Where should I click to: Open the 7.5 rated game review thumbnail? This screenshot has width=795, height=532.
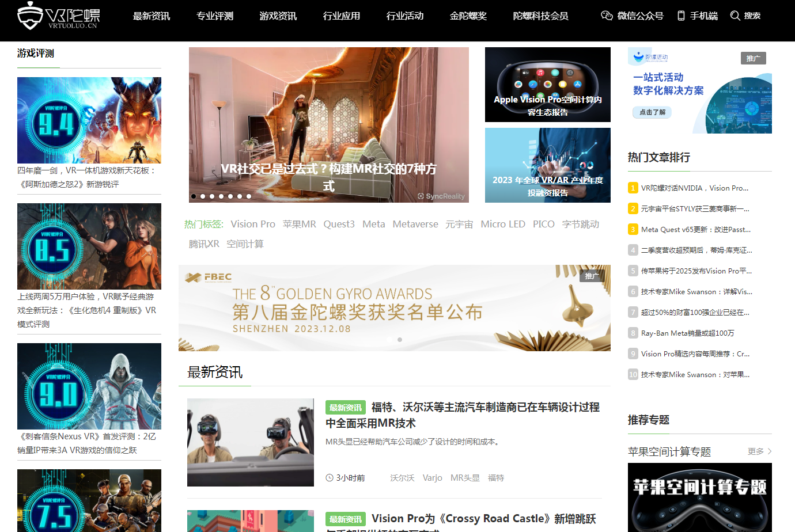[x=89, y=500]
